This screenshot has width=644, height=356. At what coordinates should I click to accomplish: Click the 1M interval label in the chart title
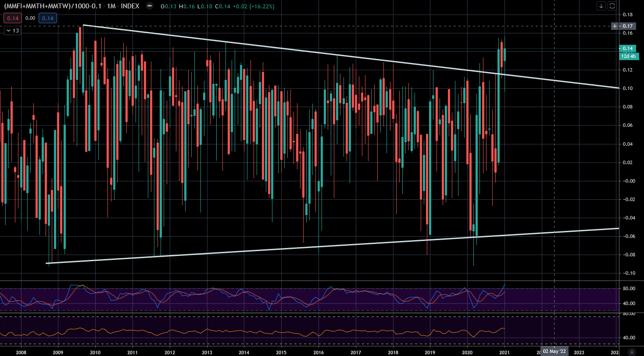point(111,6)
